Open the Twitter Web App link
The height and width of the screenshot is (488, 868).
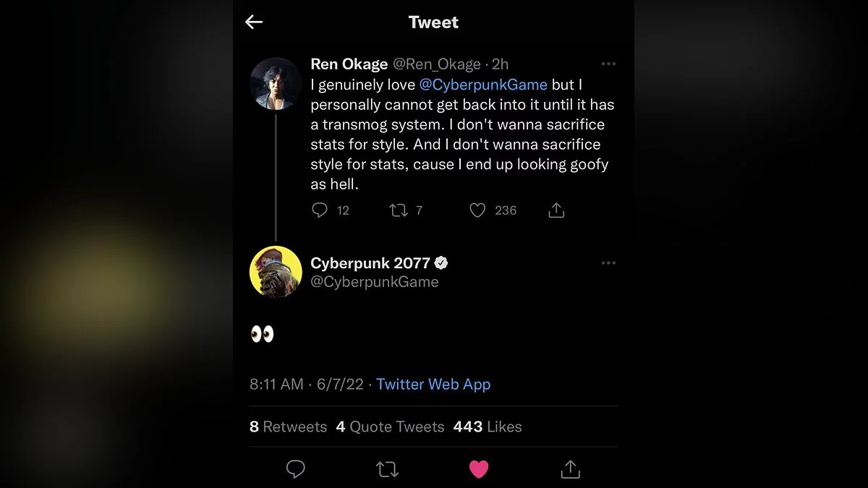[433, 385]
